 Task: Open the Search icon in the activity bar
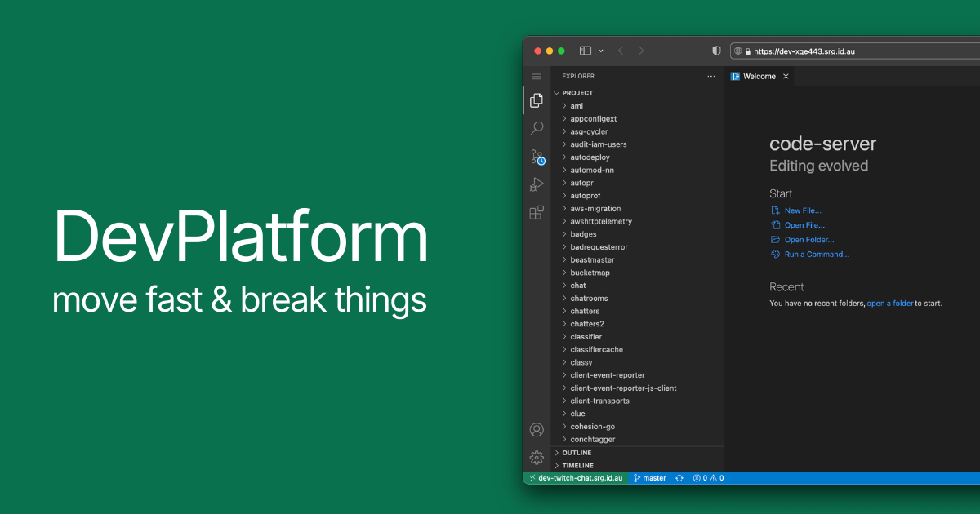(x=537, y=128)
